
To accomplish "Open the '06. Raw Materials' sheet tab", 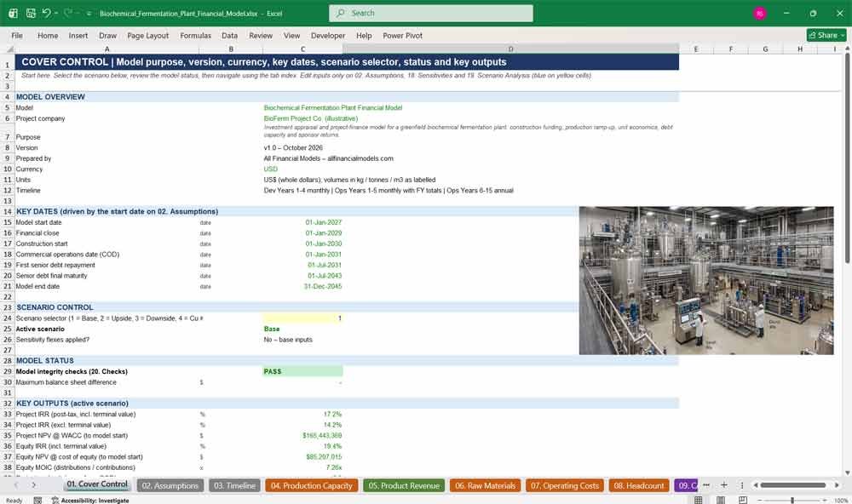I will pos(486,485).
